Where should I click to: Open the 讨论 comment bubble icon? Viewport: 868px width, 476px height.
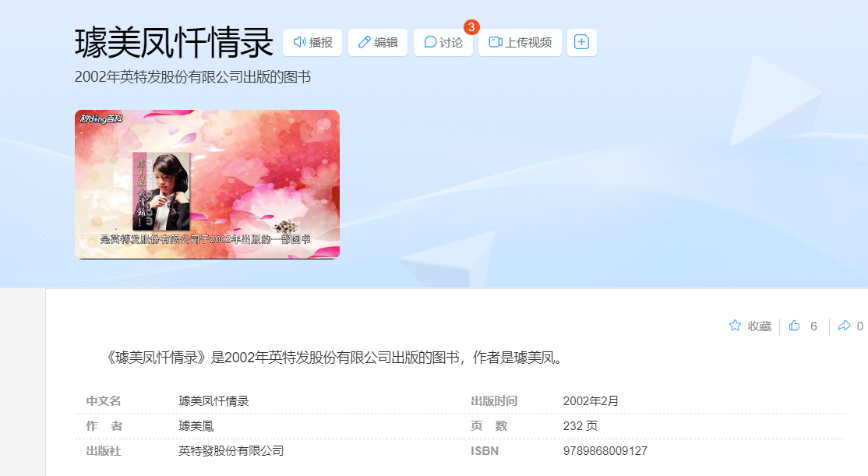click(430, 42)
